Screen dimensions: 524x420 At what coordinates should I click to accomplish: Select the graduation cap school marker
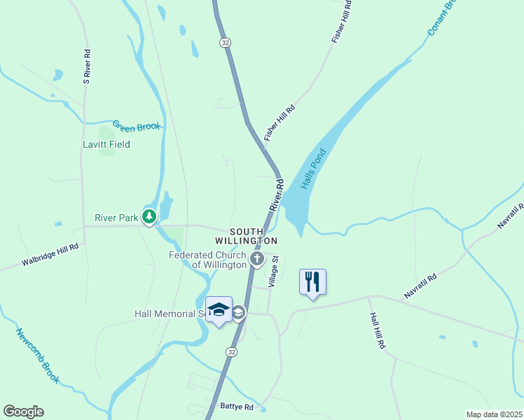(219, 310)
